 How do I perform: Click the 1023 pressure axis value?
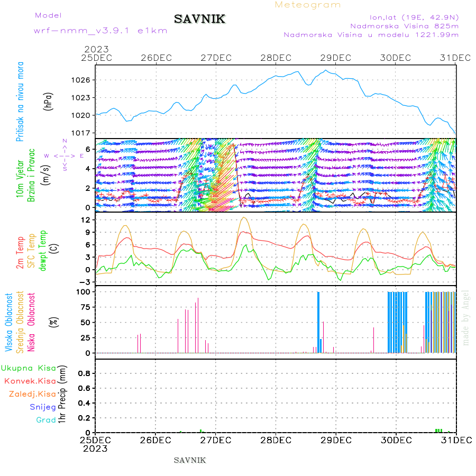(x=81, y=98)
